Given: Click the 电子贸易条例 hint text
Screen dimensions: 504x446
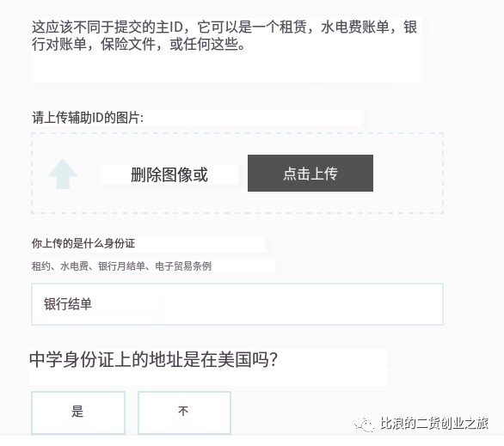Looking at the screenshot, I should coord(183,266).
